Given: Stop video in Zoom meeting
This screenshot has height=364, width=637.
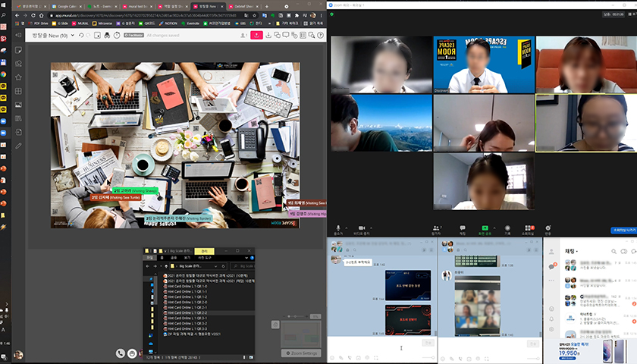Looking at the screenshot, I should click(361, 230).
